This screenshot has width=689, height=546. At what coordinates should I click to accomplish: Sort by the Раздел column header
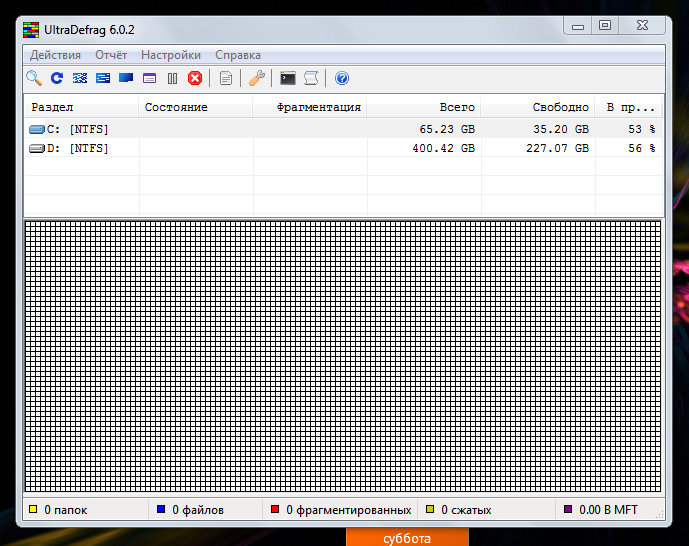click(82, 107)
